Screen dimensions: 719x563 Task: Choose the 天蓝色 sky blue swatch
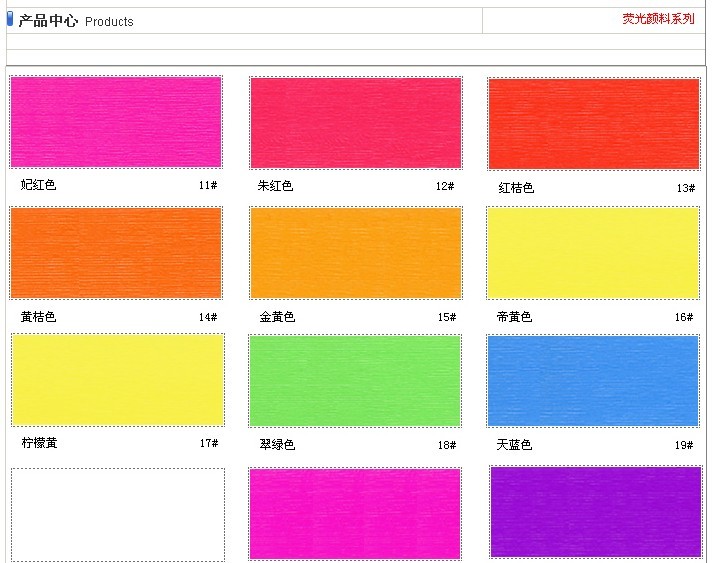593,381
